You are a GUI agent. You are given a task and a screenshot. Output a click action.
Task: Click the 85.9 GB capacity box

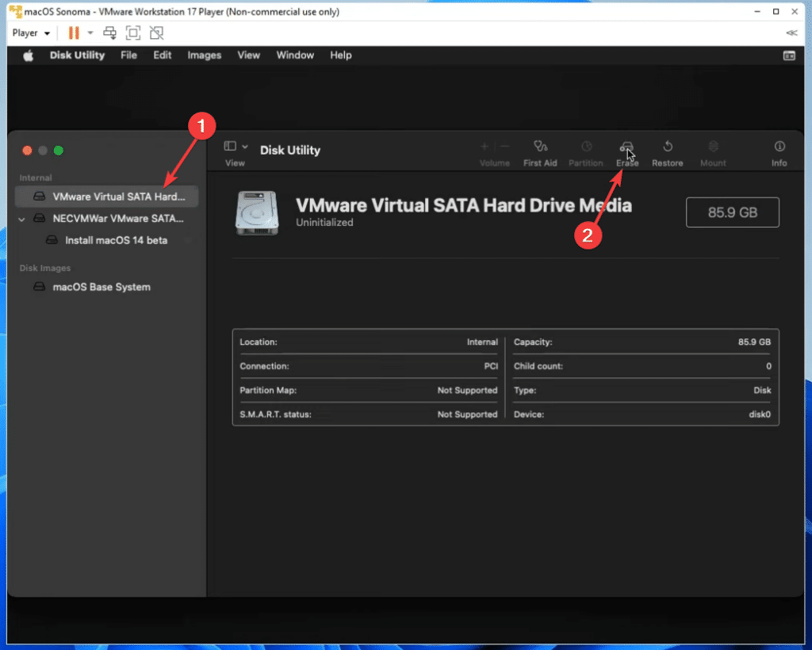(x=732, y=212)
